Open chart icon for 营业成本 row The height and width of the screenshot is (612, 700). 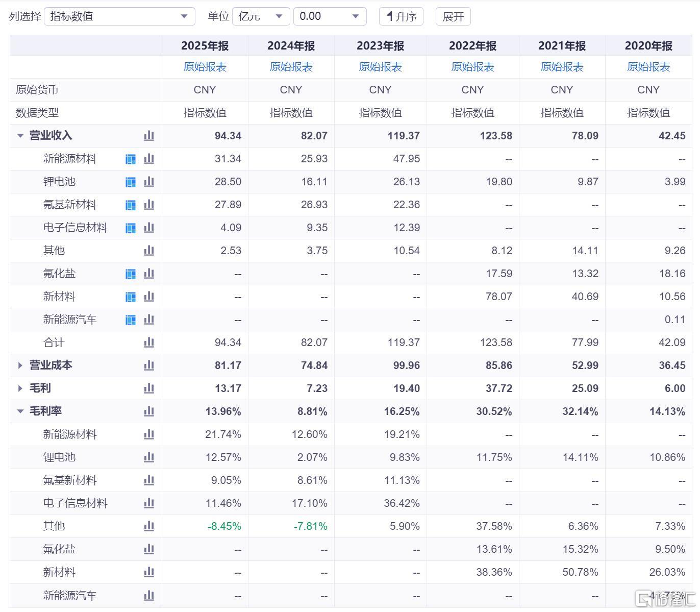pyautogui.click(x=149, y=365)
